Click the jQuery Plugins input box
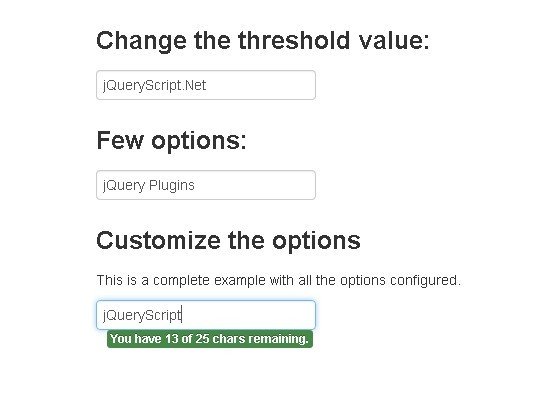Image resolution: width=547 pixels, height=396 pixels. 206,185
